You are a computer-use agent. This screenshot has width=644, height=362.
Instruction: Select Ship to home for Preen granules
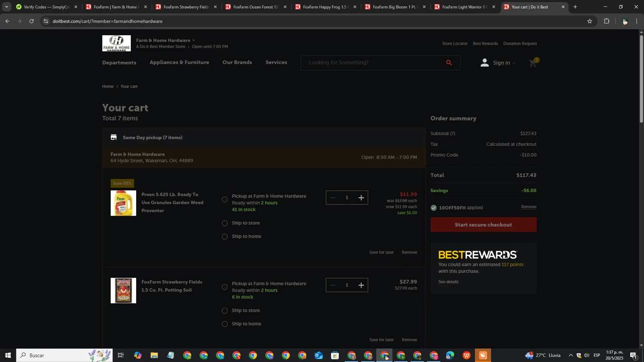[x=225, y=236]
